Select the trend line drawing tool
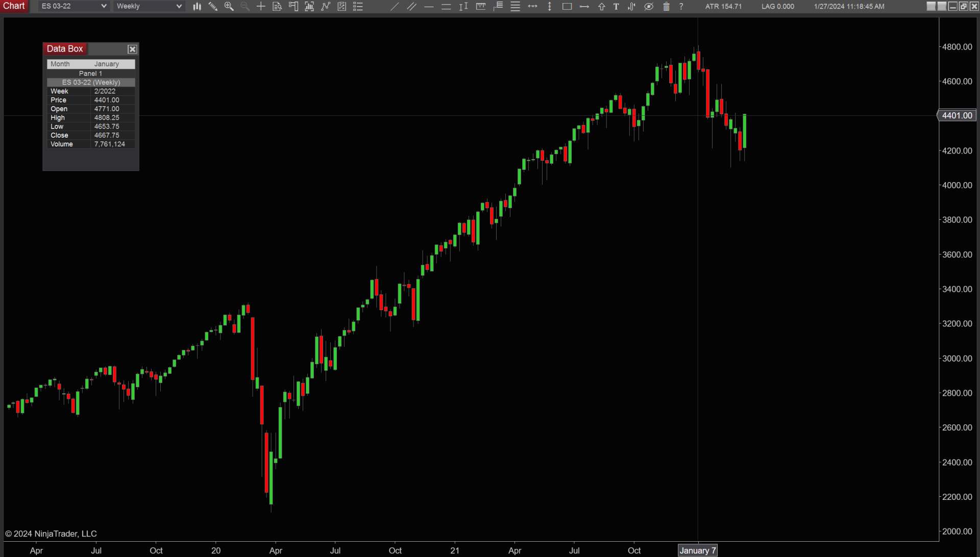 point(395,7)
